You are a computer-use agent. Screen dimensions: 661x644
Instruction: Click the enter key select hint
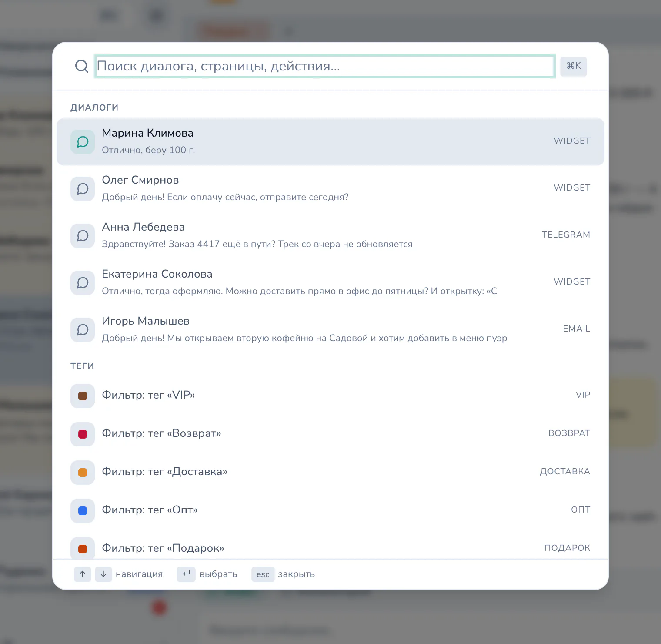[x=186, y=574]
